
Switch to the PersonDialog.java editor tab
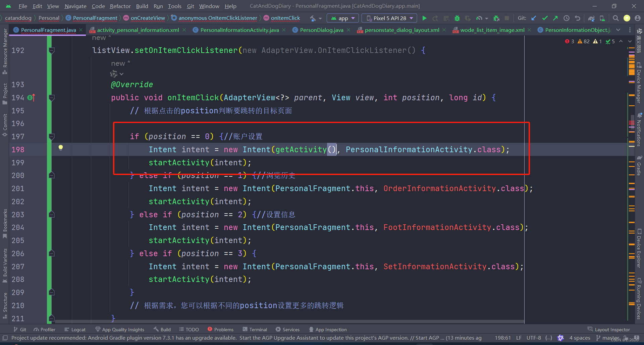[x=320, y=30]
